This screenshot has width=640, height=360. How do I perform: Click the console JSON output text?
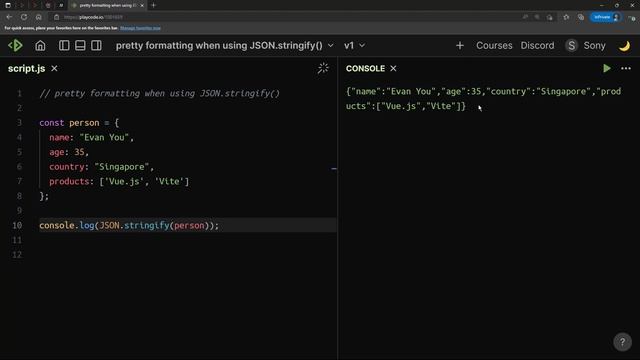click(483, 98)
